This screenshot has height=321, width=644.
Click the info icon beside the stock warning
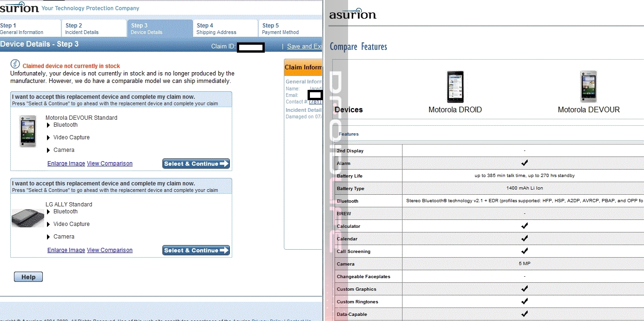point(15,64)
